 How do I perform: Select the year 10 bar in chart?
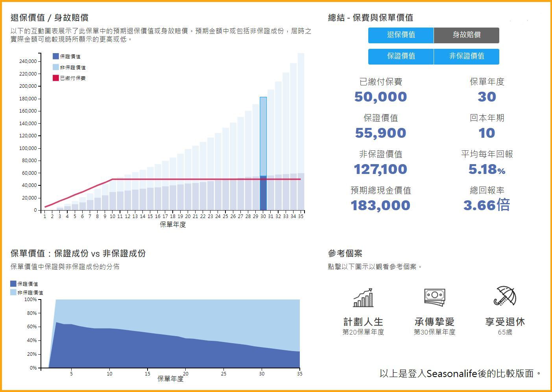point(113,195)
